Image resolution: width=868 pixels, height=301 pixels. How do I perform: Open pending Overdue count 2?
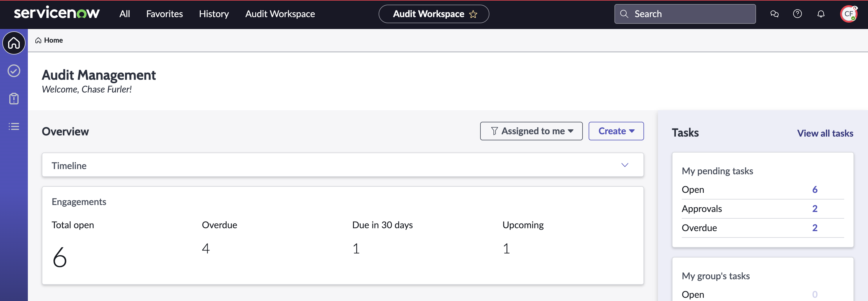(814, 228)
